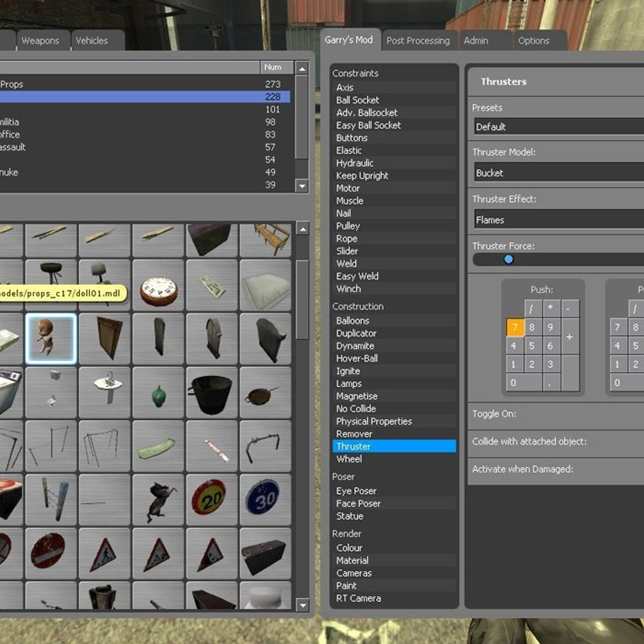Select the horse statue prop icon
The height and width of the screenshot is (644, 644).
[158, 500]
